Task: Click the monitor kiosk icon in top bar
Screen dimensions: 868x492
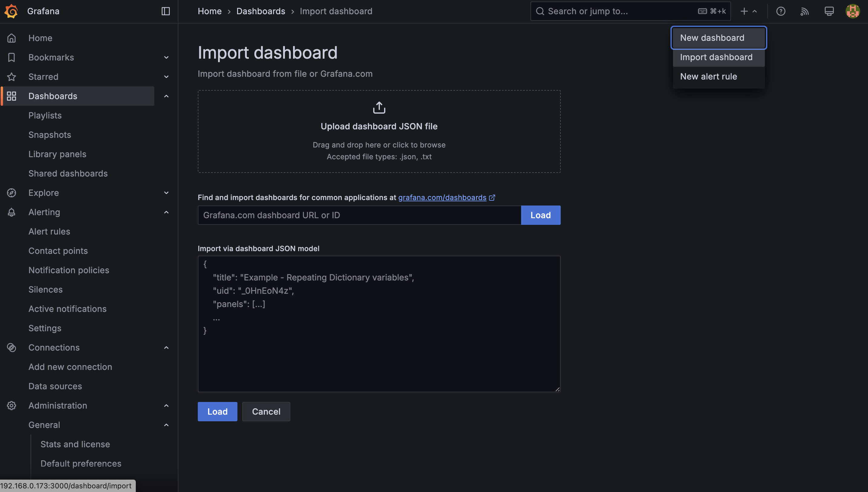Action: pyautogui.click(x=829, y=11)
